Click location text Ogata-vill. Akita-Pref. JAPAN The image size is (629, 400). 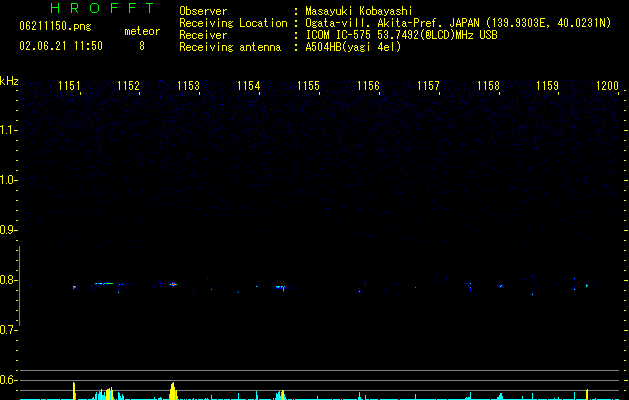(393, 23)
